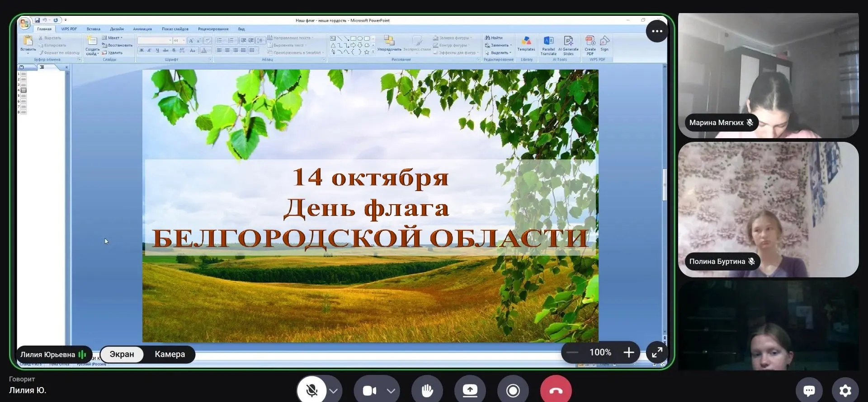Expand shared screen to fullscreen

coord(657,352)
